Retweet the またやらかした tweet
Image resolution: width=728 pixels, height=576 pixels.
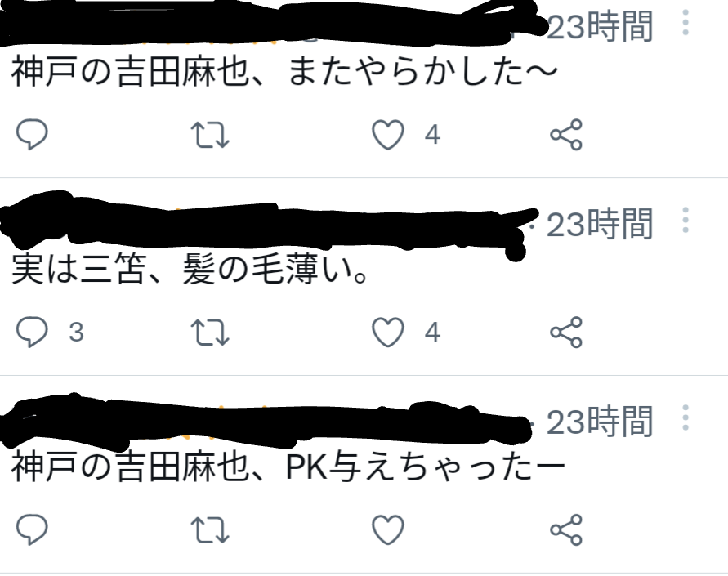[210, 135]
